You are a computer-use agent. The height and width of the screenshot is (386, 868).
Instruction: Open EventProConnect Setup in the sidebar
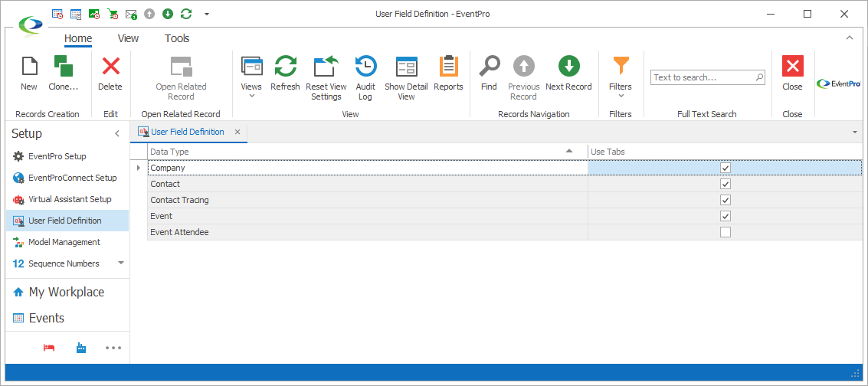coord(67,178)
